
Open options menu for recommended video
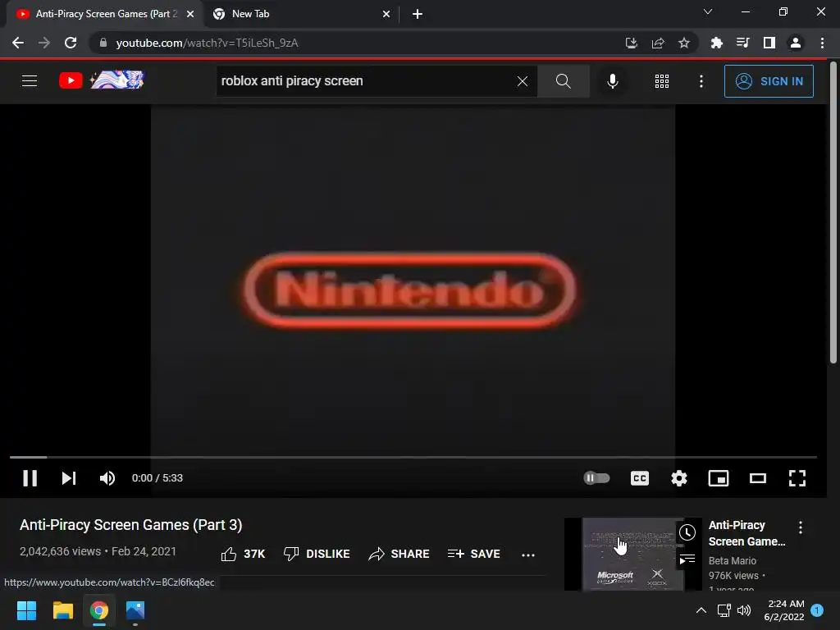(801, 527)
